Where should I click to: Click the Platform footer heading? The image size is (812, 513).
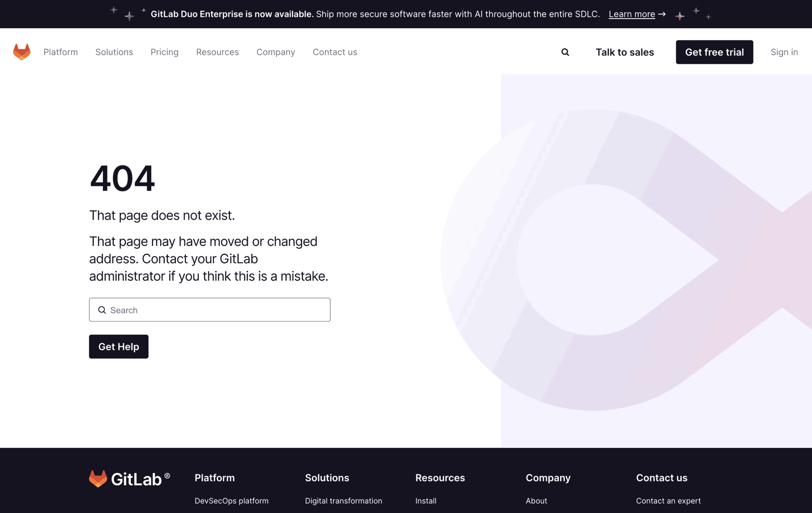tap(214, 478)
